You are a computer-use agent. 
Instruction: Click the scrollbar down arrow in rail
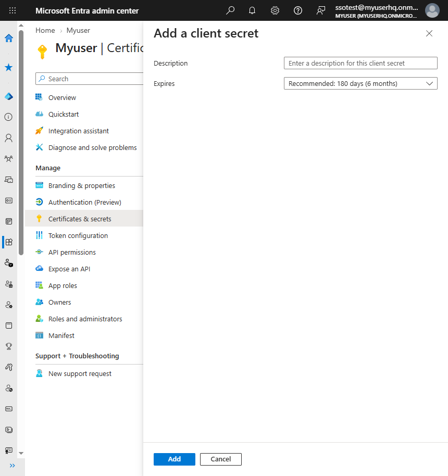point(21,453)
